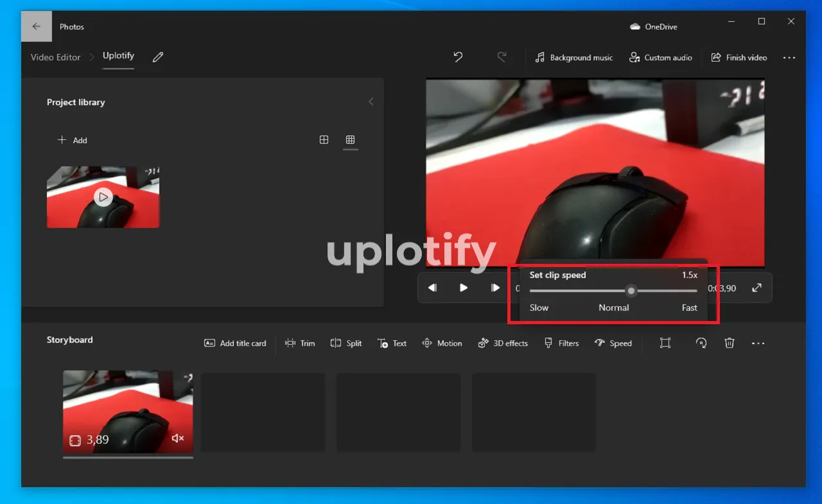Toggle the Speed popup
Viewport: 822px width, 504px height.
click(x=613, y=343)
